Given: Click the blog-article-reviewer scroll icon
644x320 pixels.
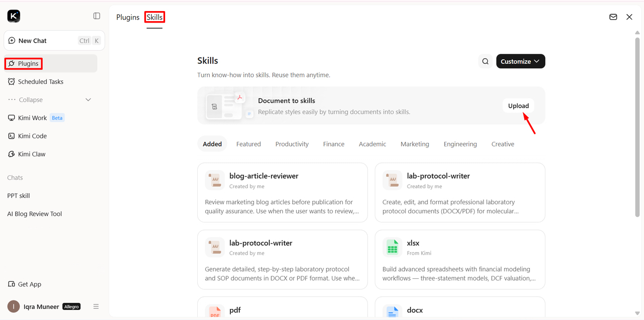Looking at the screenshot, I should (215, 180).
